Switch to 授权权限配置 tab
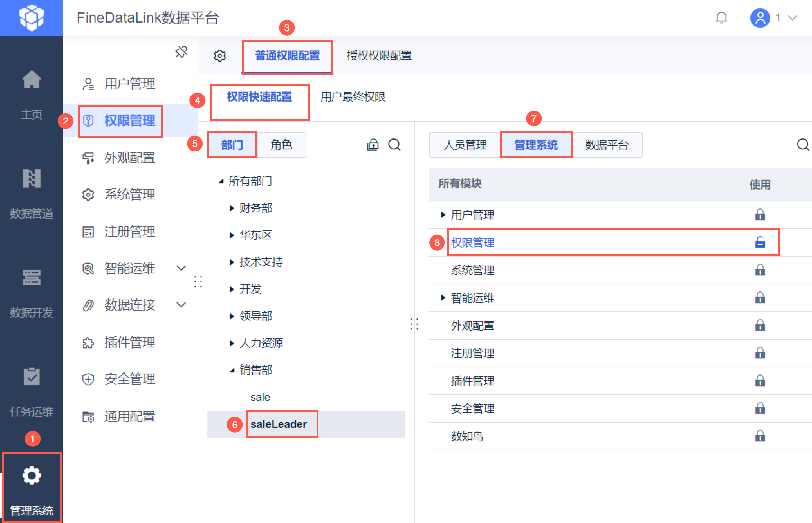The height and width of the screenshot is (523, 812). [379, 56]
